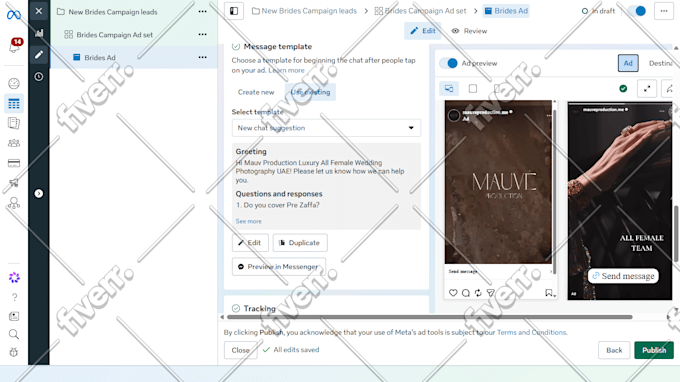Open the New chat suggestion template dropdown
The width and height of the screenshot is (680, 382).
coord(326,128)
